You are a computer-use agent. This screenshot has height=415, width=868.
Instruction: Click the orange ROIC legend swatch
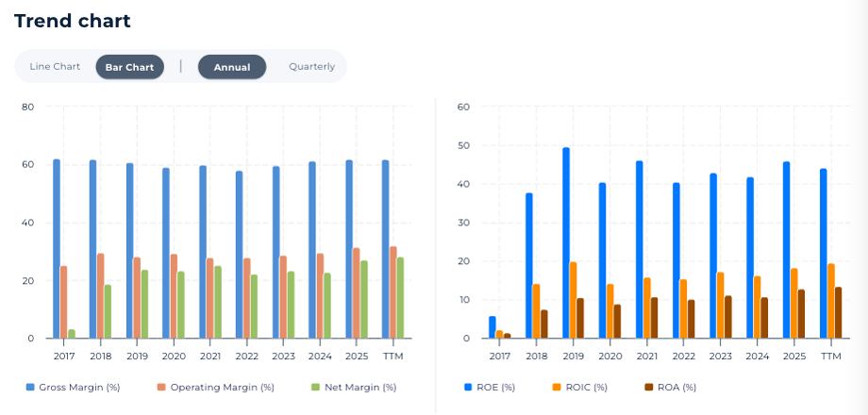(558, 388)
